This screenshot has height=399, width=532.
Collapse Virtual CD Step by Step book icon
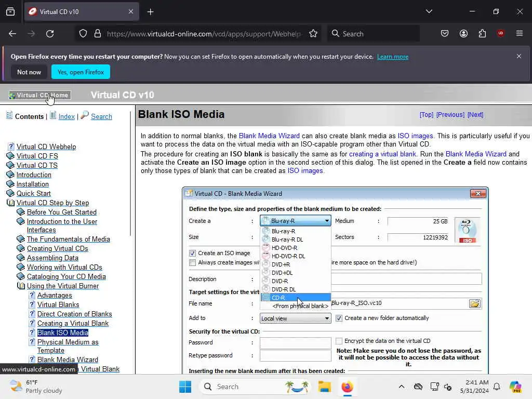pos(10,203)
